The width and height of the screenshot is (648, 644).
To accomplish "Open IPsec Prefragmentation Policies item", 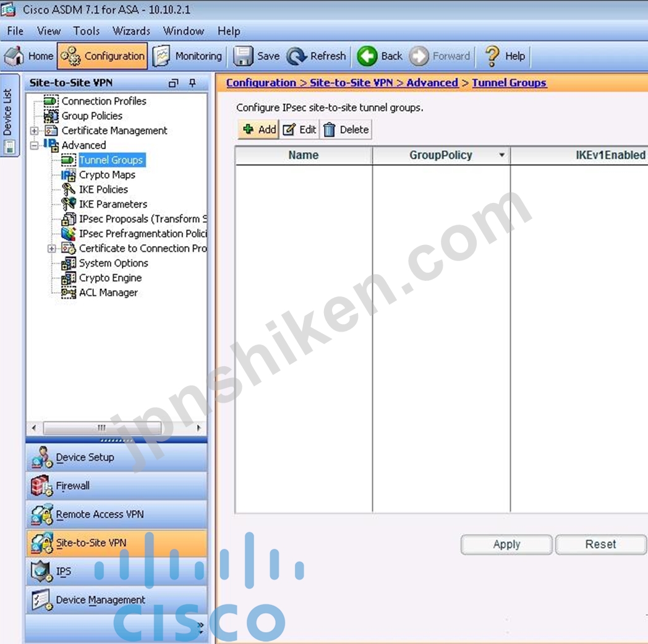I will (x=143, y=234).
